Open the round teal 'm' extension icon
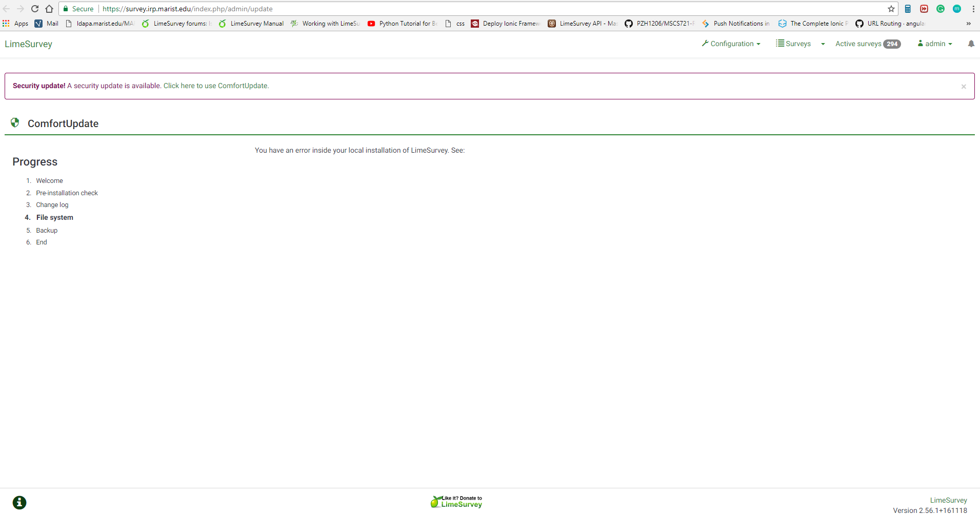This screenshot has width=980, height=516. pyautogui.click(x=957, y=9)
